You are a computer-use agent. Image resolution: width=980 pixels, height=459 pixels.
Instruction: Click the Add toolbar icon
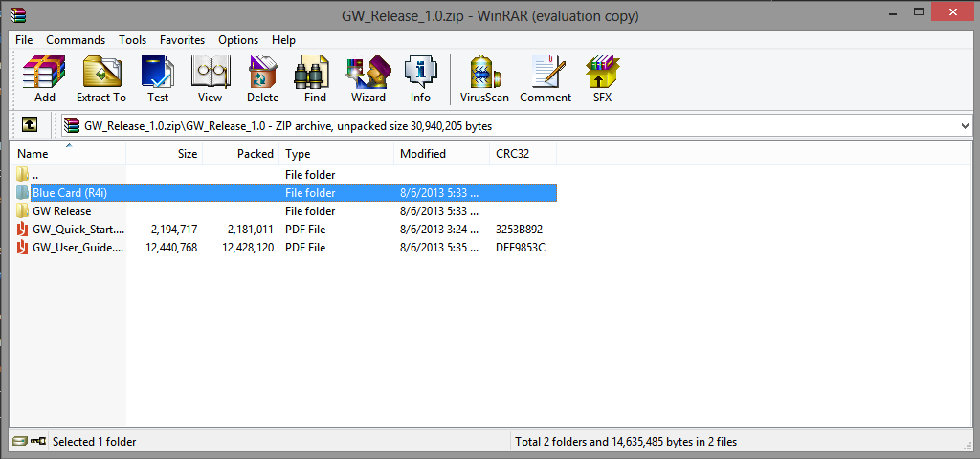click(44, 78)
